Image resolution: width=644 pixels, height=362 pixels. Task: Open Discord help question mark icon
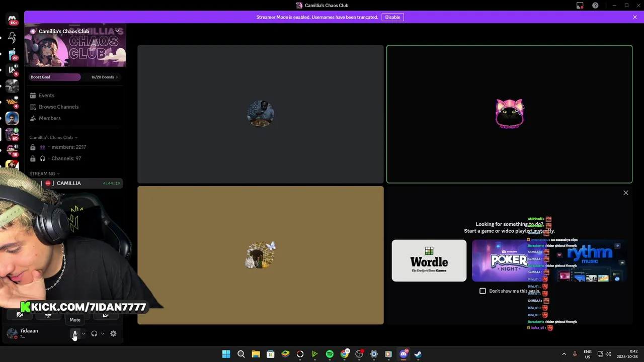click(x=595, y=6)
